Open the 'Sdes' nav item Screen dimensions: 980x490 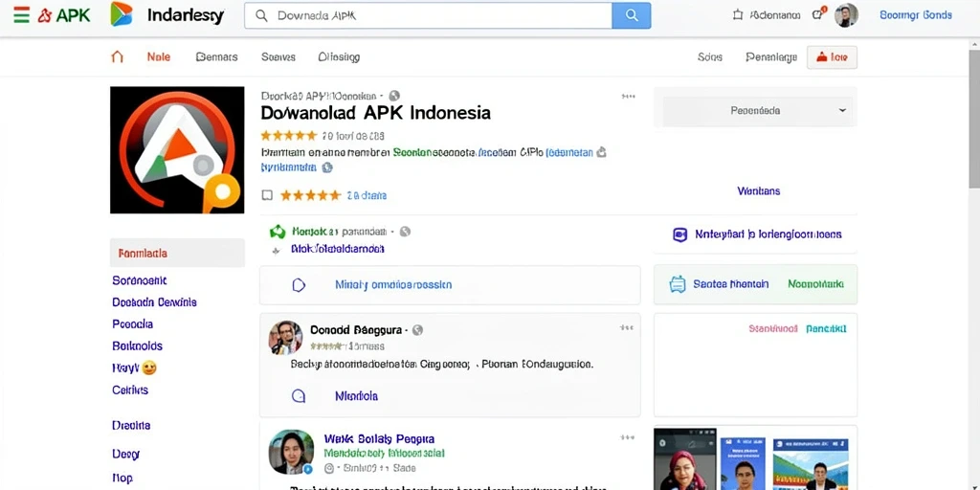point(709,56)
